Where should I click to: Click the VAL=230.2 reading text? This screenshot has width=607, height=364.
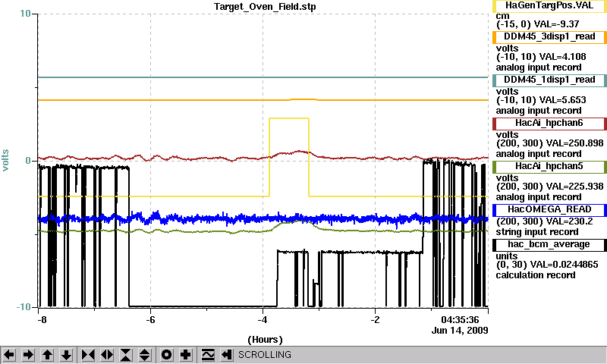(x=568, y=221)
